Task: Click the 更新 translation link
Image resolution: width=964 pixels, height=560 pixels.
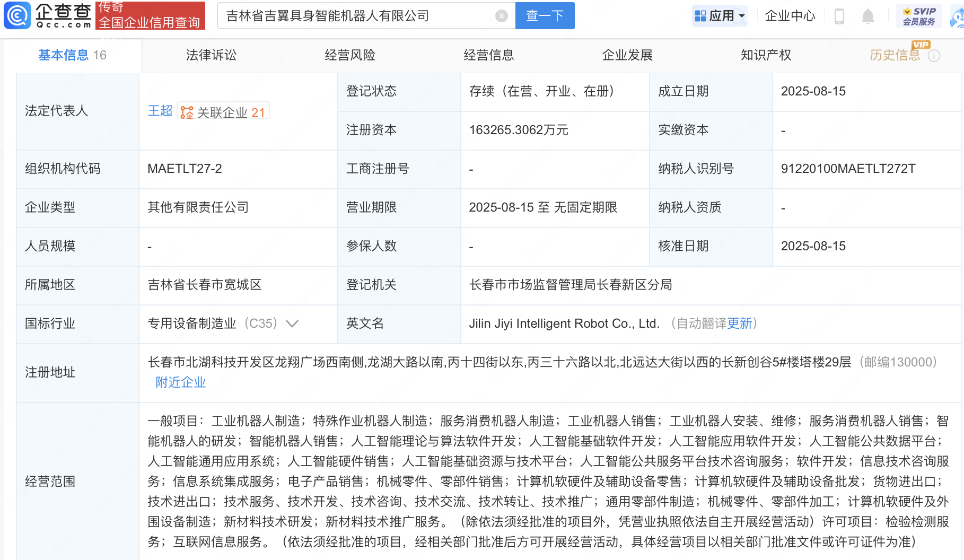Action: pyautogui.click(x=740, y=323)
